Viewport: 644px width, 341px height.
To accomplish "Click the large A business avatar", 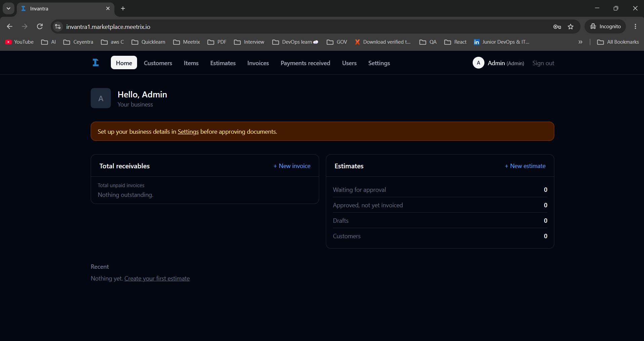I will click(x=101, y=98).
